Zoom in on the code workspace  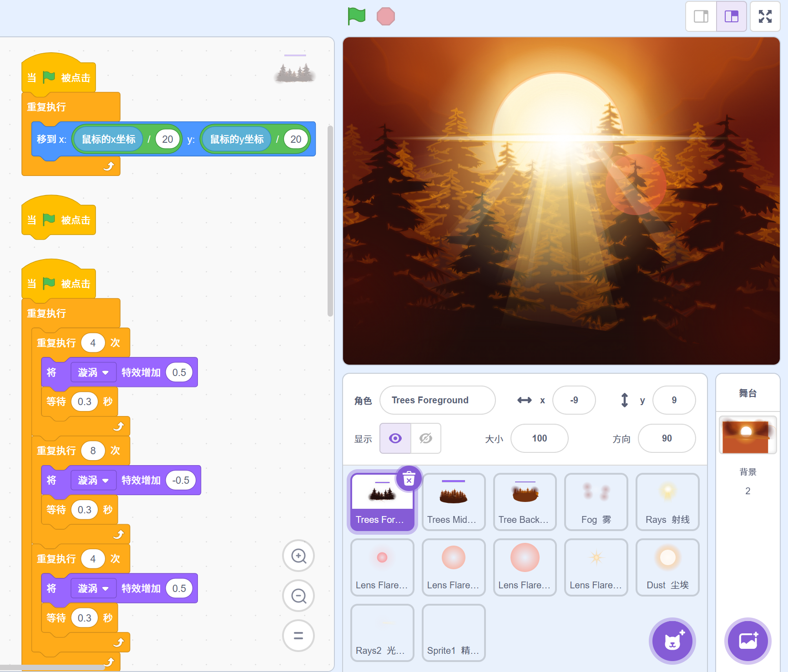pos(298,556)
